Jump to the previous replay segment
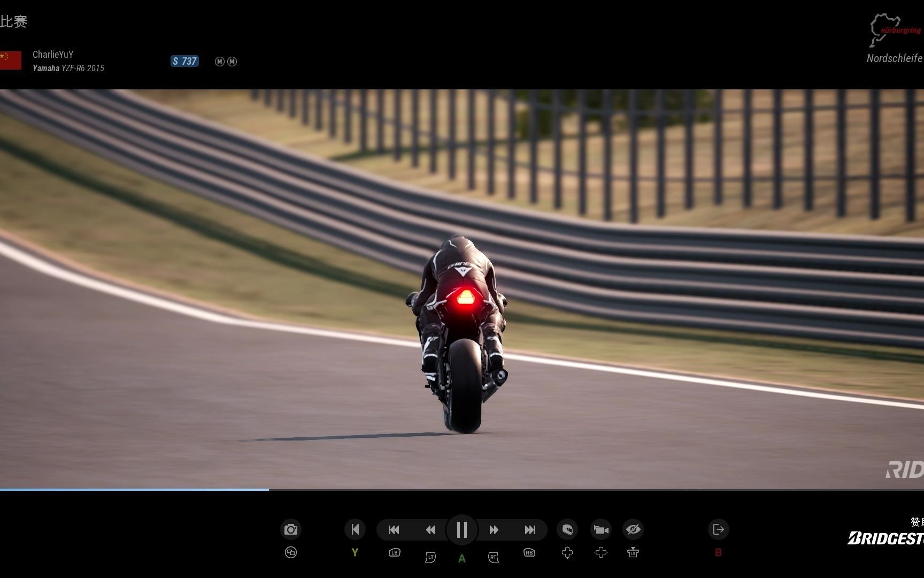Screen dimensions: 924x578 [394, 530]
